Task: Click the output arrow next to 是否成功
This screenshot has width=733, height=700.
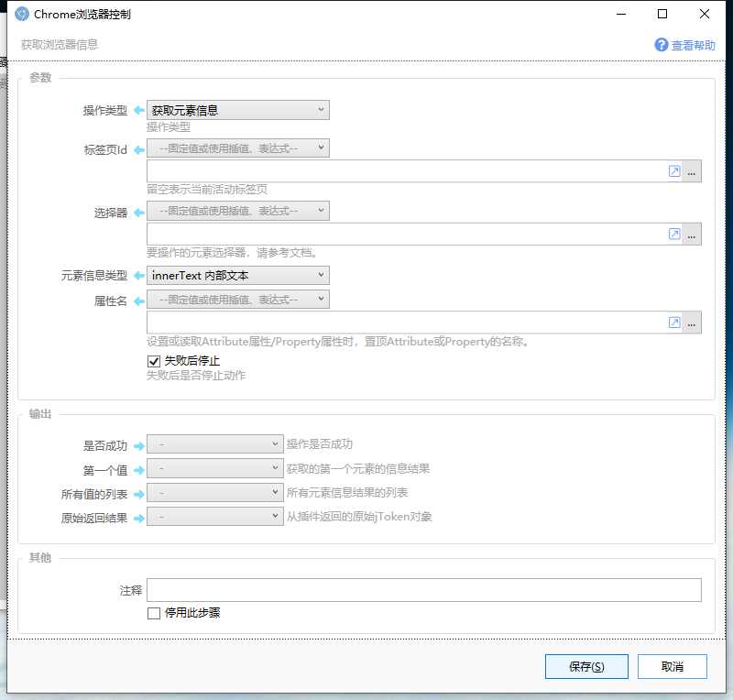Action: [139, 446]
